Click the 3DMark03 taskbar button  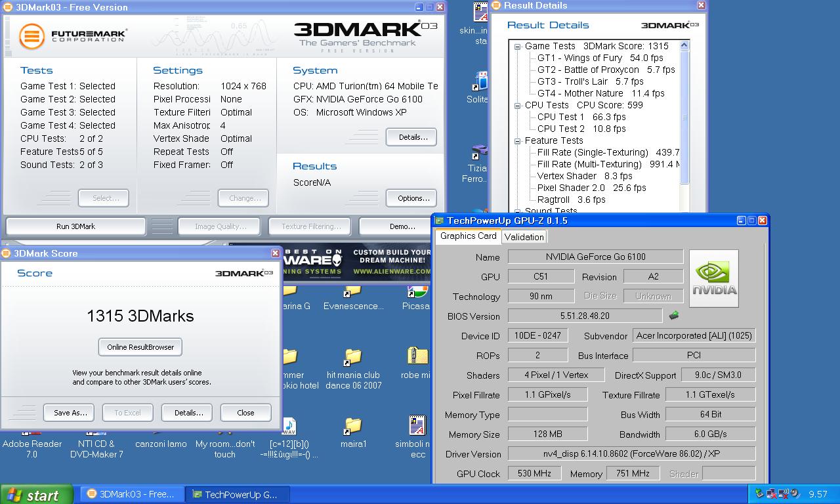[133, 494]
